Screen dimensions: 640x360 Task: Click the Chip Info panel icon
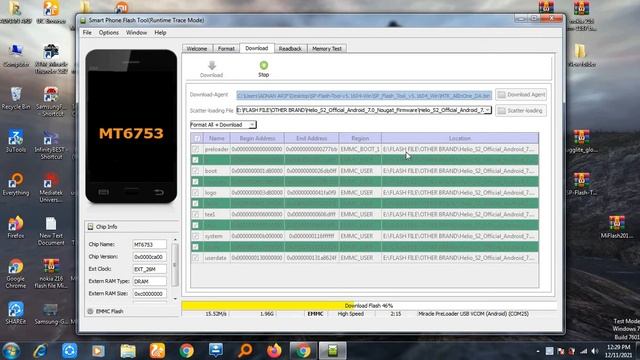[x=91, y=227]
